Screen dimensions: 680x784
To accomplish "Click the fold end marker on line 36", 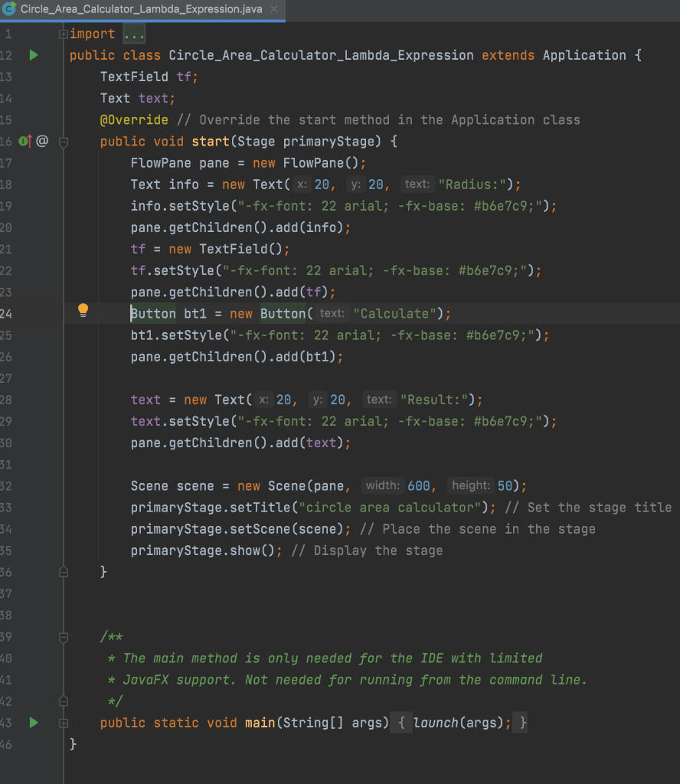I will (x=64, y=571).
